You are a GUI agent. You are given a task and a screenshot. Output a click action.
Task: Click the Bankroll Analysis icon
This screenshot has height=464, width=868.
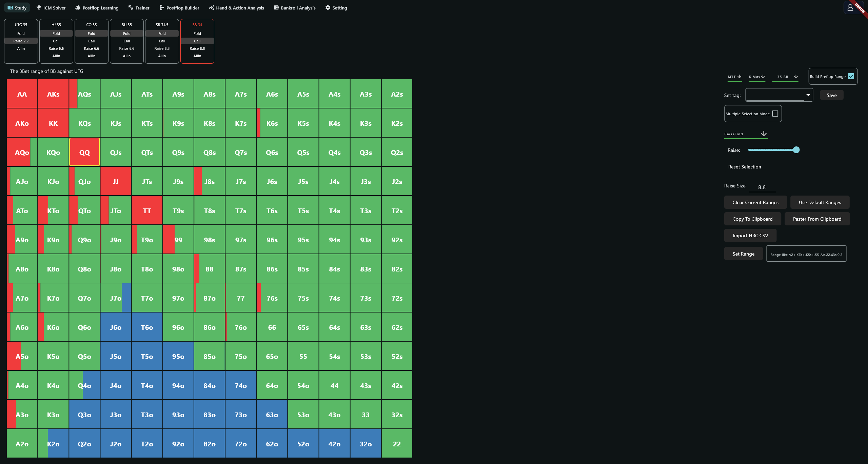276,7
